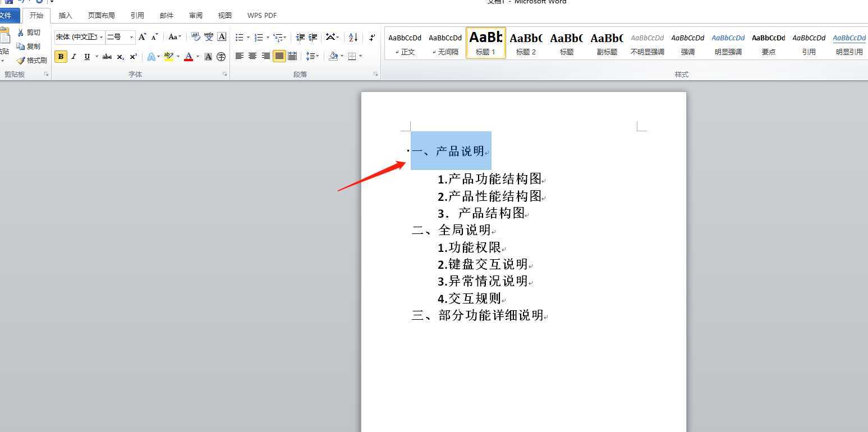Open the Paragraph dialog launcher (段落)

tap(376, 74)
